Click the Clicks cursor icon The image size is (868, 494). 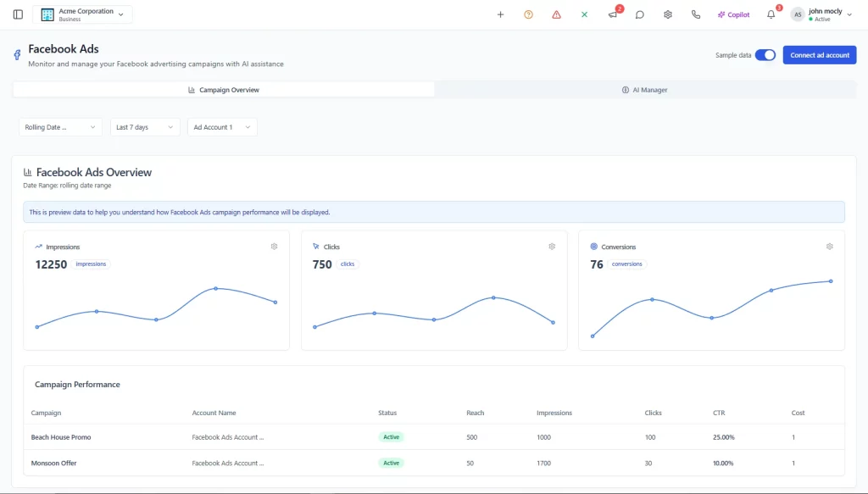click(x=316, y=247)
